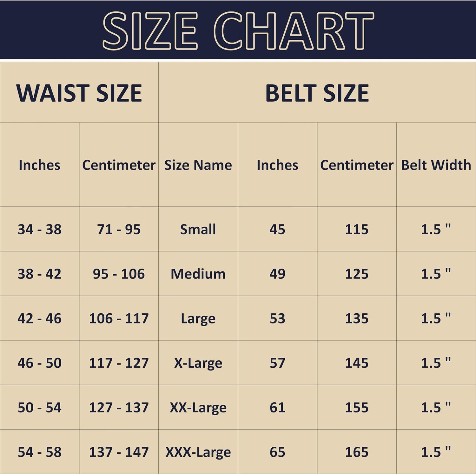This screenshot has width=476, height=474.
Task: Click belt centimeter value 115
Action: [357, 229]
